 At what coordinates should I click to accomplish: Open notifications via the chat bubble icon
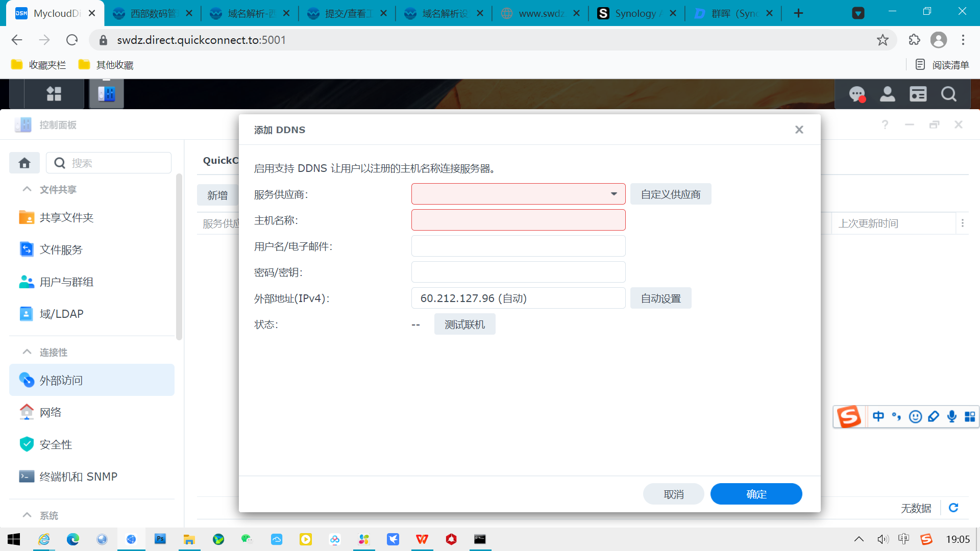click(x=856, y=94)
